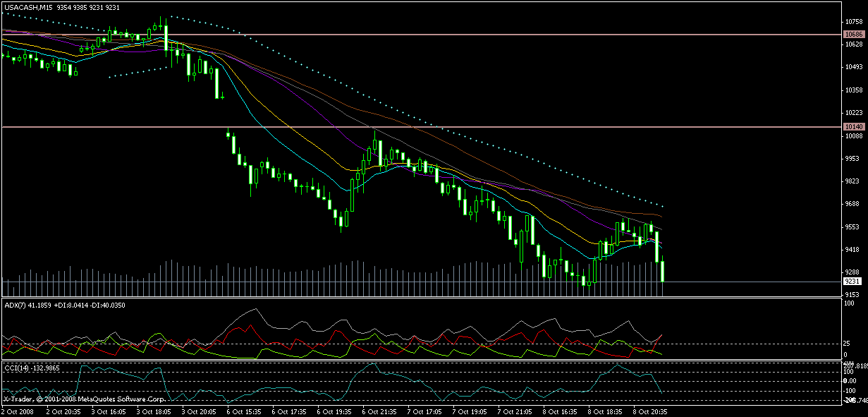Screen dimensions: 868x417
Task: Click the 9553 price axis label
Action: [x=852, y=226]
